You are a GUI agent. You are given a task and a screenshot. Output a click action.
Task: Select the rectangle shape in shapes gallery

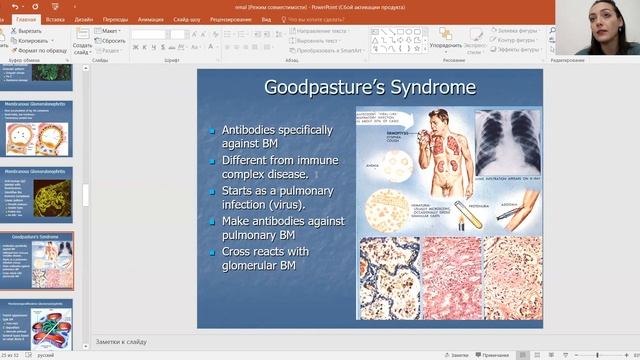point(400,31)
